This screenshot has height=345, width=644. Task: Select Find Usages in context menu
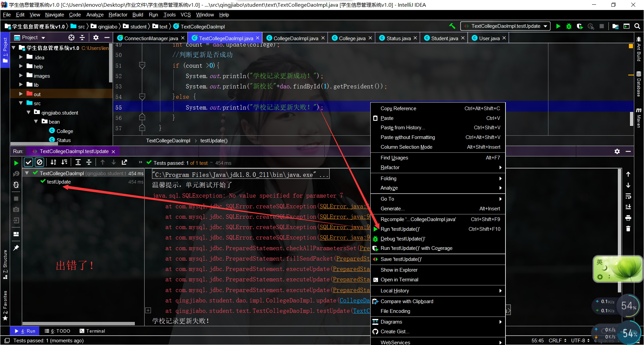[438, 158]
